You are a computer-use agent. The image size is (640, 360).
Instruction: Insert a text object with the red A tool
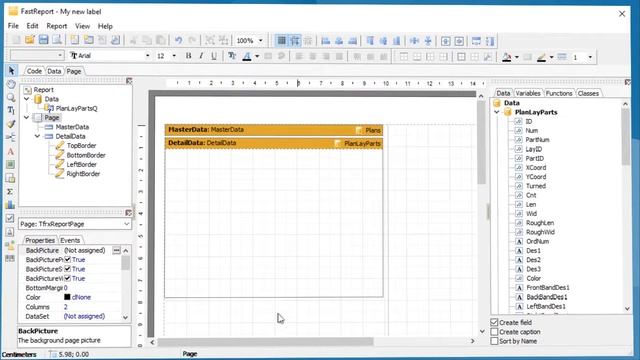click(x=11, y=151)
